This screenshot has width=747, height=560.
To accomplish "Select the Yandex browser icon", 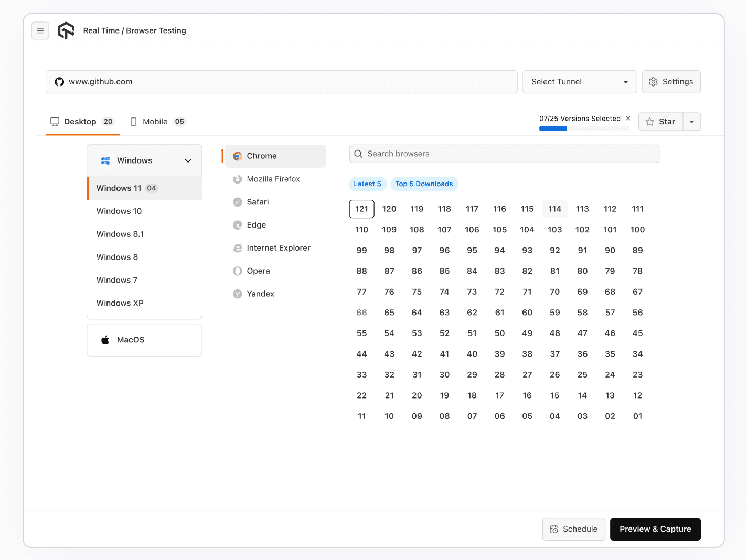I will (238, 294).
